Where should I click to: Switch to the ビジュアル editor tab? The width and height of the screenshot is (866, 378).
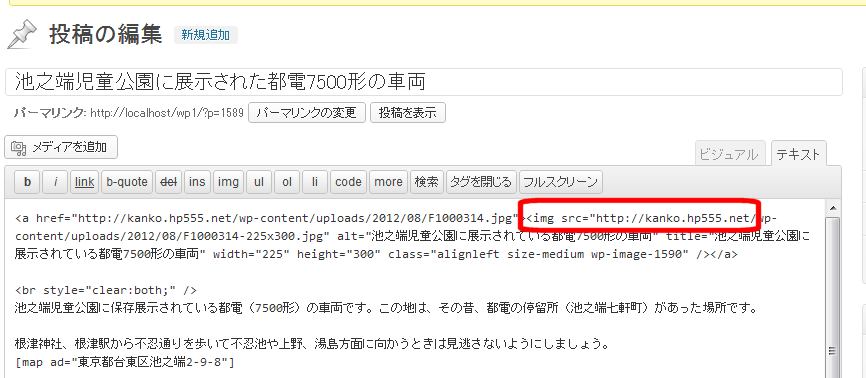point(730,154)
